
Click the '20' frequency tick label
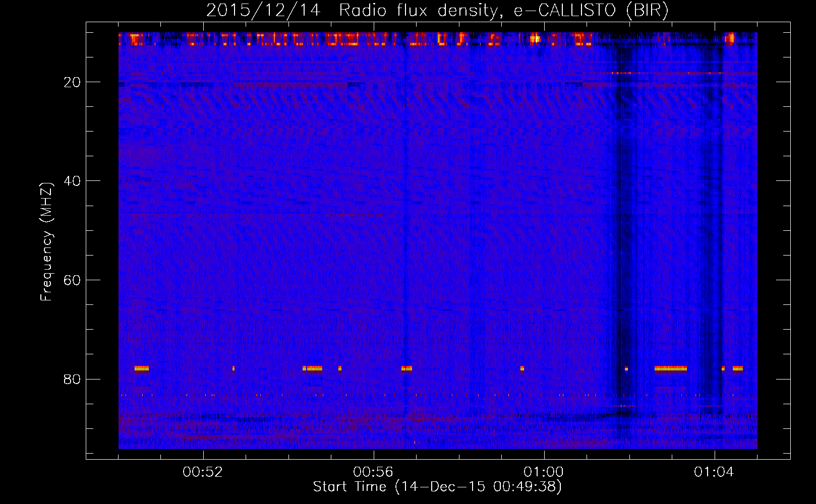tap(73, 82)
